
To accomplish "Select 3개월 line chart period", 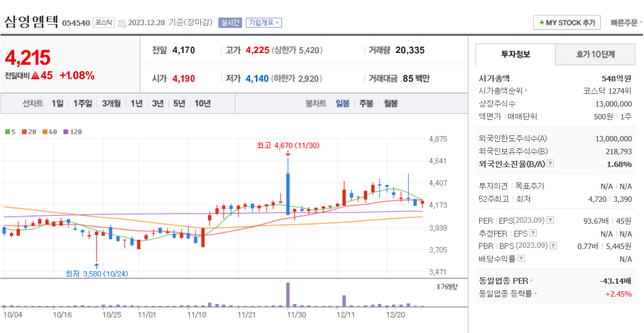I will 111,104.
